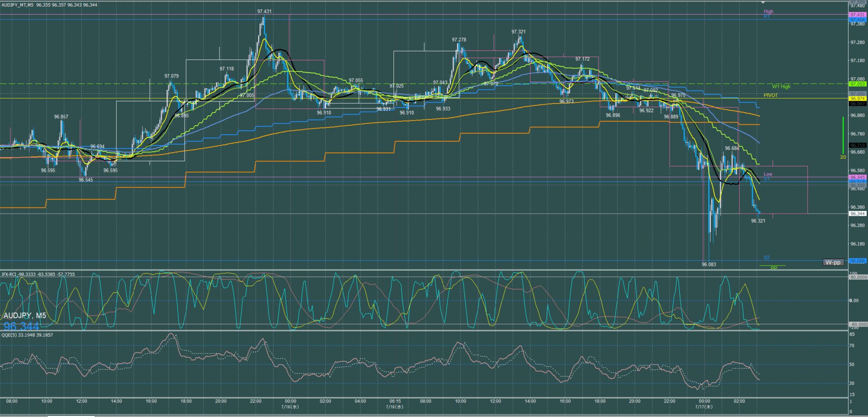This screenshot has width=868, height=417.
Task: Click the pink 96.545 Low price tag
Action: point(857,177)
